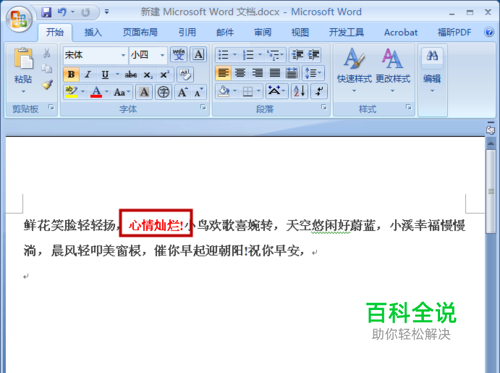Open highlight color dropdown arrow
The height and width of the screenshot is (373, 500).
[83, 91]
